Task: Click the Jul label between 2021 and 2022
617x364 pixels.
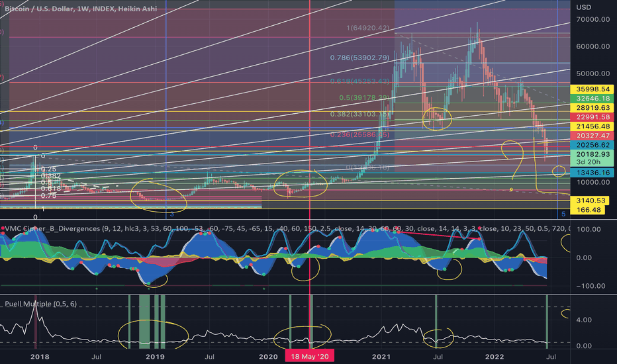Action: click(438, 357)
